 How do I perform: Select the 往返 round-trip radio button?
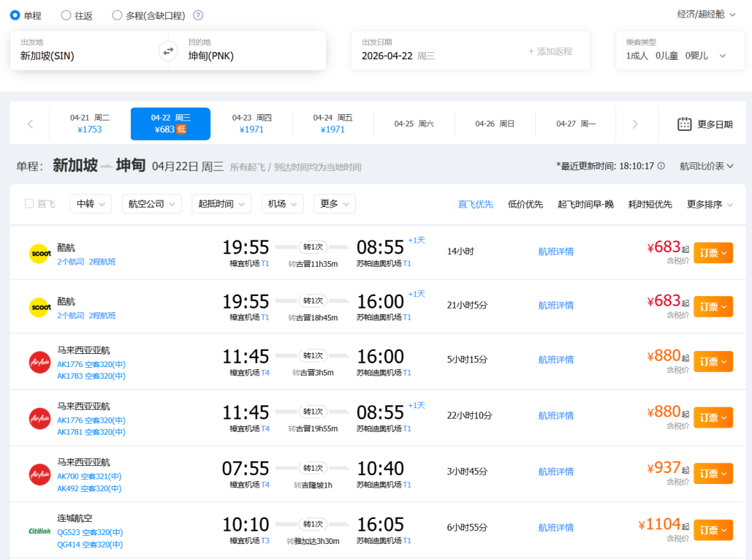pyautogui.click(x=66, y=15)
